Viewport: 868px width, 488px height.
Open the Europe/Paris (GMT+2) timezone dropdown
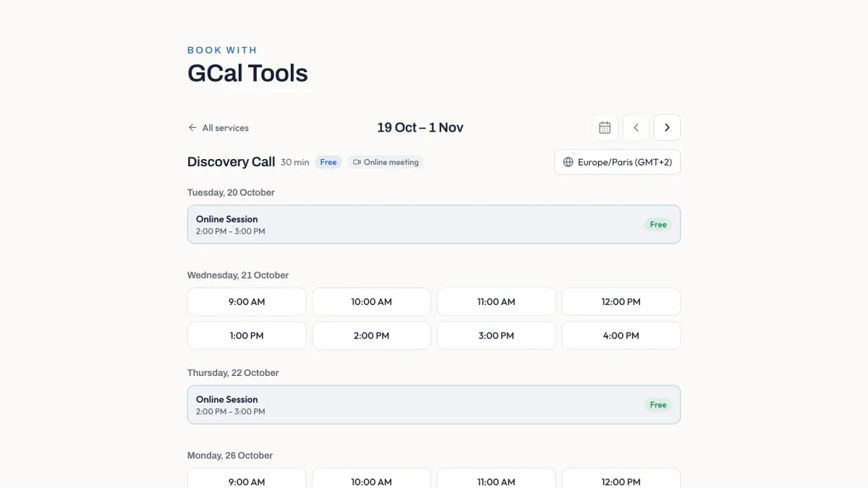[x=617, y=162]
